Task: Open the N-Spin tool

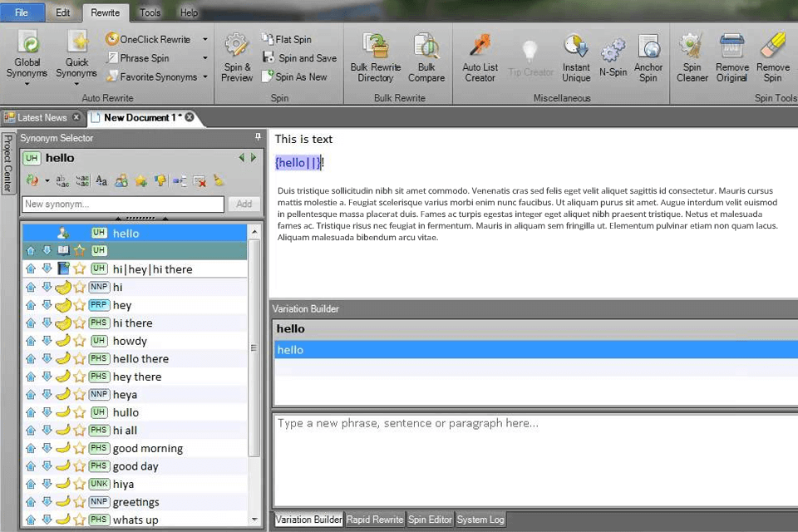Action: [x=613, y=57]
